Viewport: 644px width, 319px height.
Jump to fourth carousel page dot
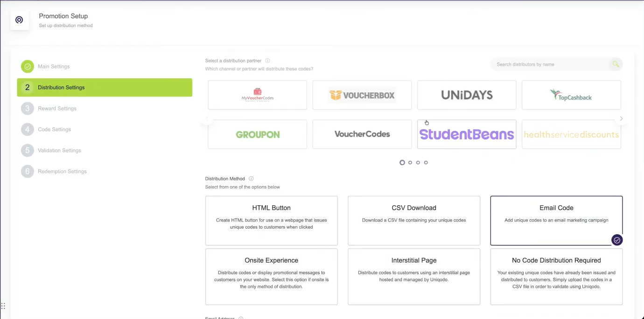(x=426, y=163)
